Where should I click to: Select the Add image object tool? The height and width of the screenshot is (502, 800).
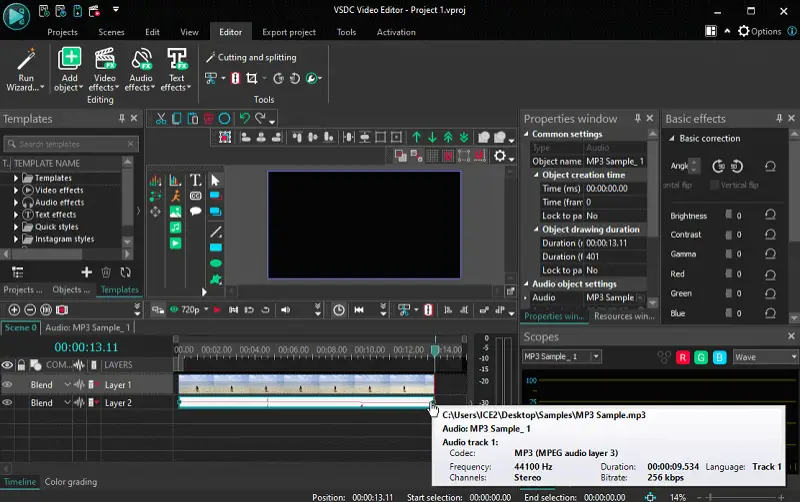pyautogui.click(x=176, y=212)
